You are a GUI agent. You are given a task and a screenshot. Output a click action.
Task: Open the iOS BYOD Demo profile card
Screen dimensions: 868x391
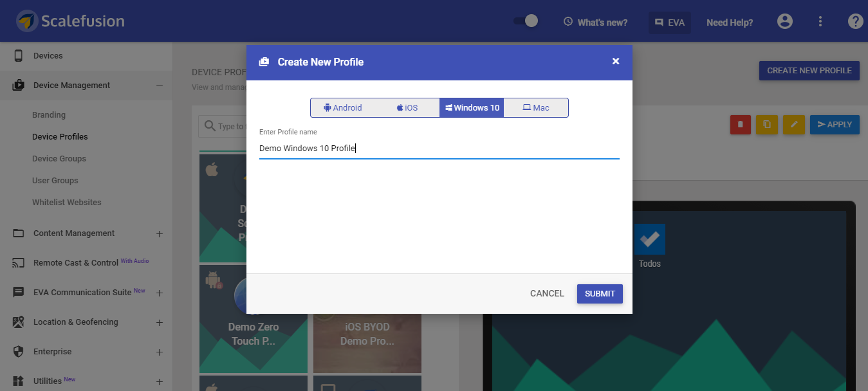pyautogui.click(x=367, y=343)
